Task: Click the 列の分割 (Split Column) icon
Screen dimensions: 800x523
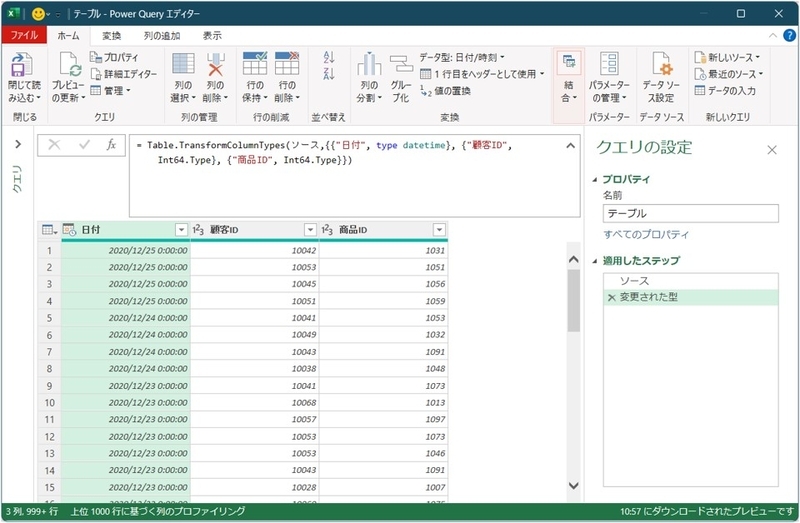Action: coord(369,64)
